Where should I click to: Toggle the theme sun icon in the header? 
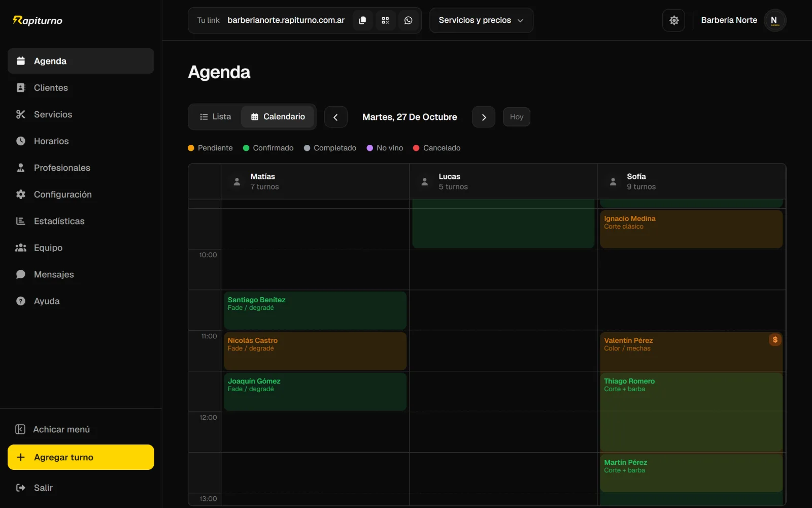pos(673,20)
